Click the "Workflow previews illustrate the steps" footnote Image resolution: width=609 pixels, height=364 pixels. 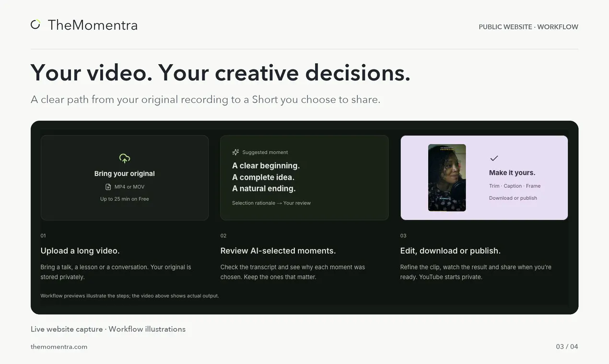129,296
